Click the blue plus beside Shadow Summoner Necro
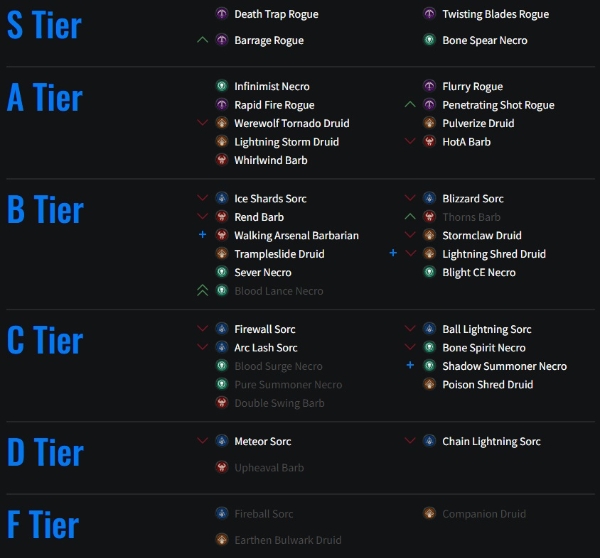The height and width of the screenshot is (558, 600). [410, 365]
